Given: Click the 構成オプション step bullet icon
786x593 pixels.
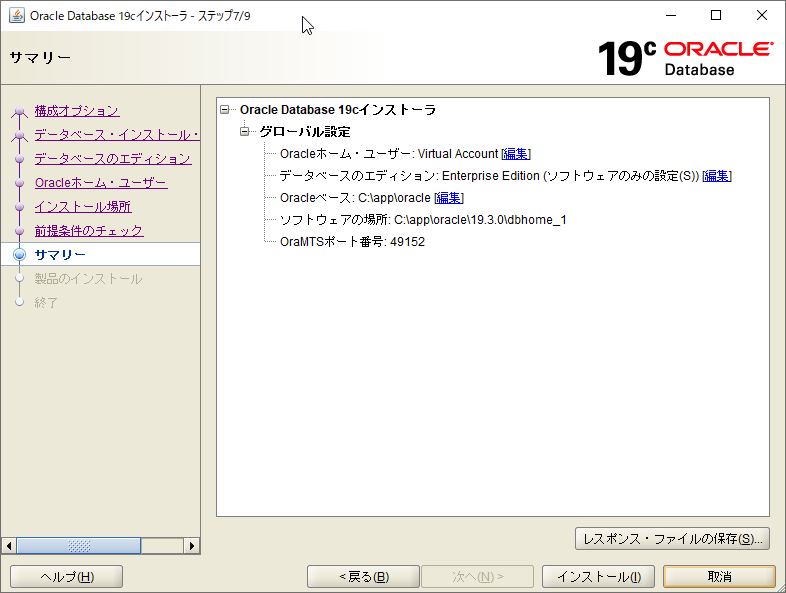Looking at the screenshot, I should [20, 111].
